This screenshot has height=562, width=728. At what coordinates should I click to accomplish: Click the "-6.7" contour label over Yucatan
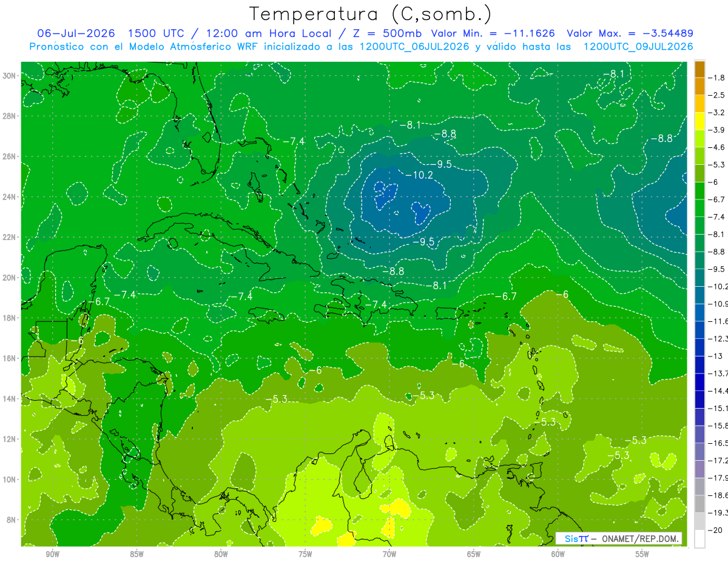point(98,301)
